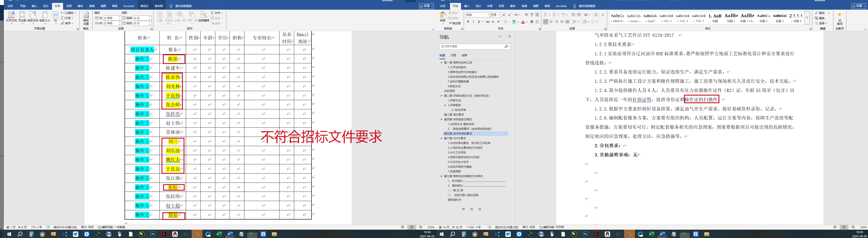The width and height of the screenshot is (868, 238).
Task: Apply the 标题 1 style from gallery
Action: coord(731,18)
